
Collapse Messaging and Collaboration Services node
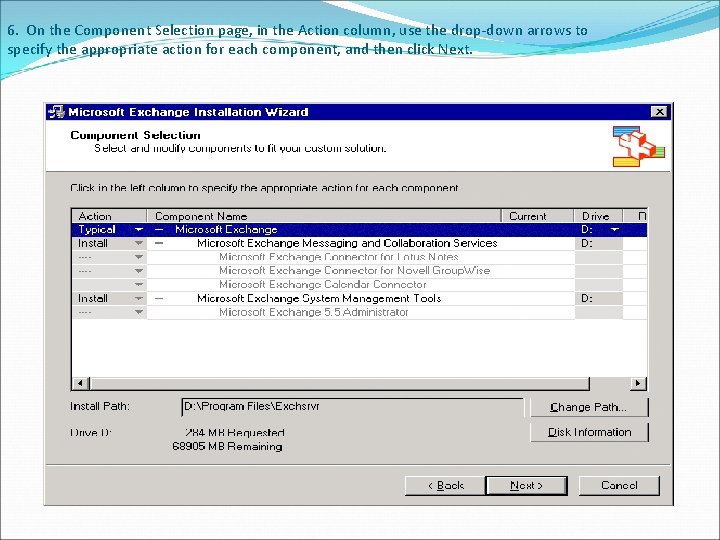159,243
